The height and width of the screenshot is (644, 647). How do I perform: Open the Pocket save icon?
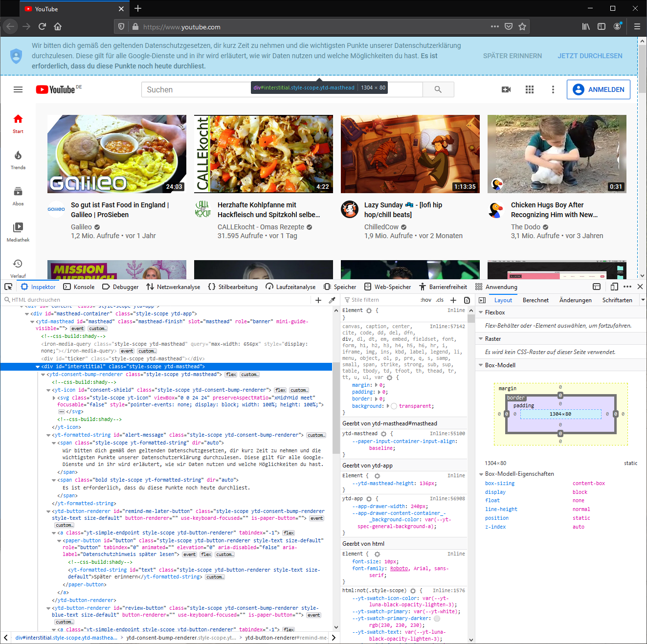(x=509, y=26)
